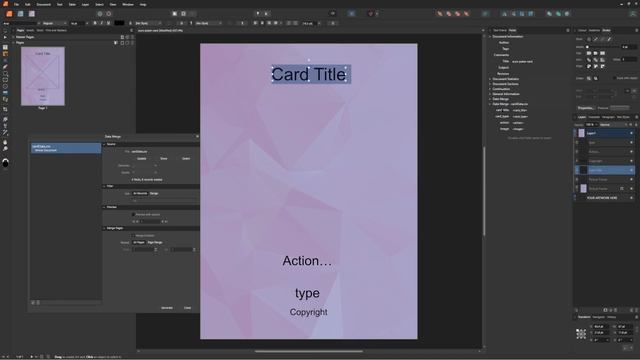Choose the texture brush stroke style
640x360 pixels.
tap(609, 39)
